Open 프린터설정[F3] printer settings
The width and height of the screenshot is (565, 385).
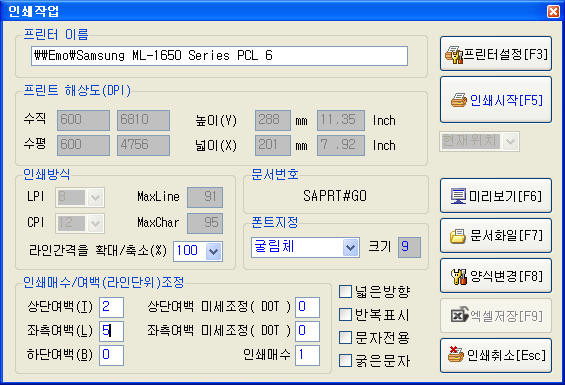point(496,54)
